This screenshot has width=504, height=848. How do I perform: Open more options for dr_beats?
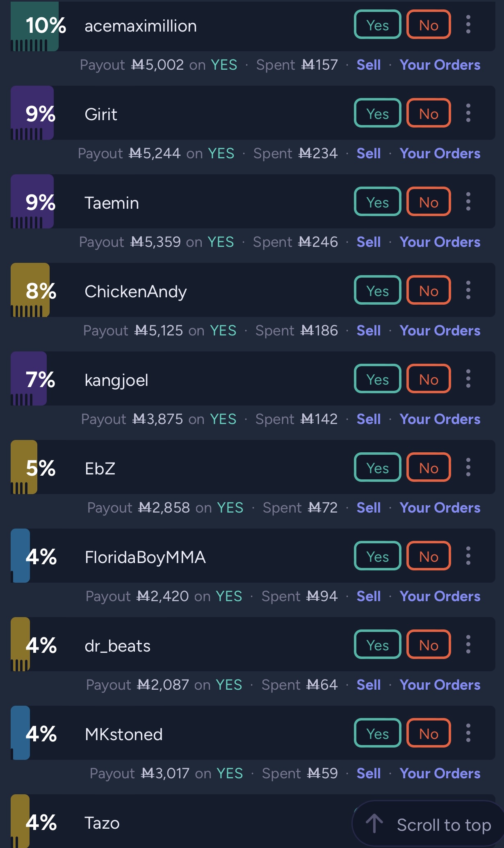coord(468,645)
